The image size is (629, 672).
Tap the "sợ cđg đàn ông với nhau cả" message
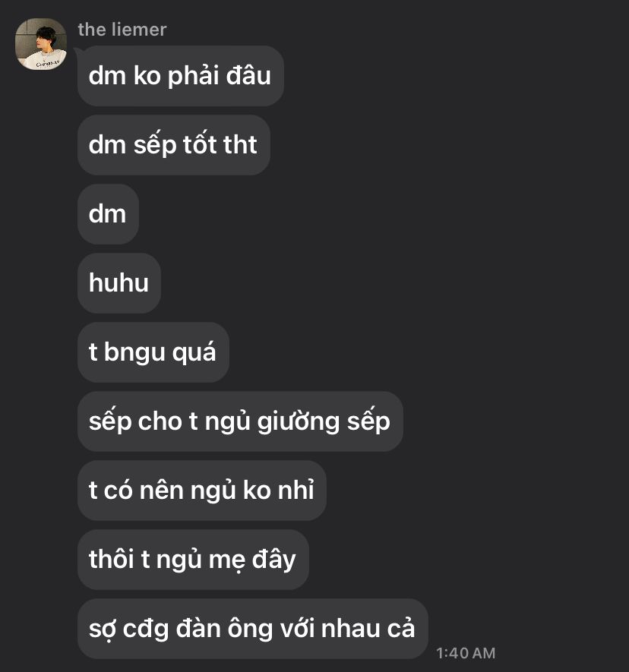click(252, 629)
